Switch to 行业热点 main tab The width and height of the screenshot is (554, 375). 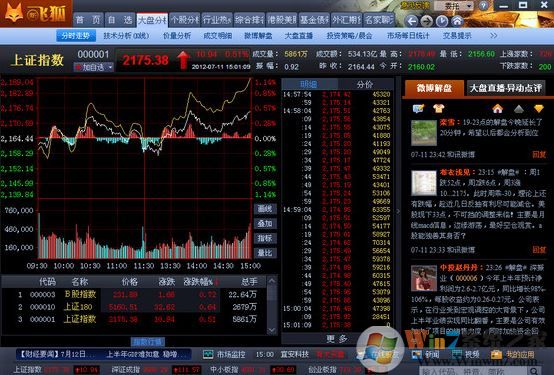[217, 20]
